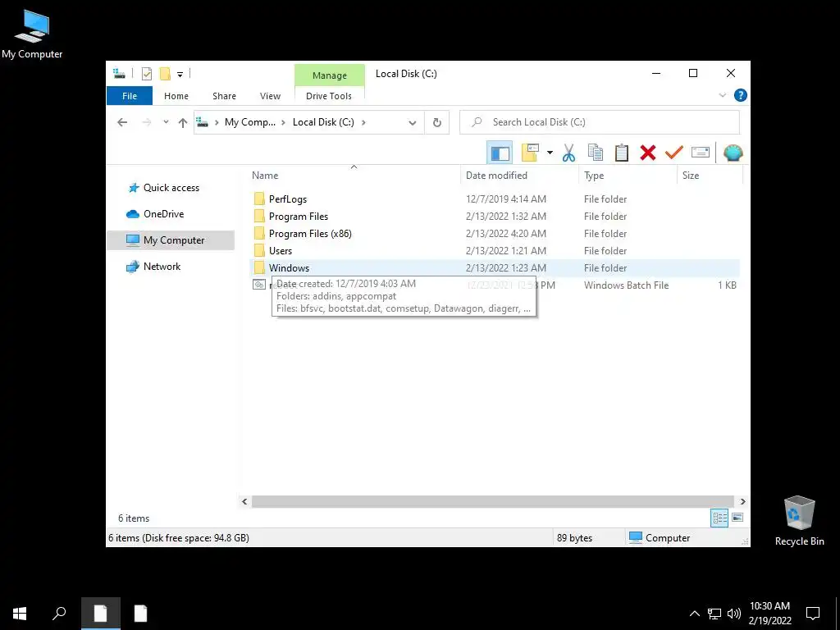
Task: Select My Computer in navigation pane
Action: tap(171, 240)
